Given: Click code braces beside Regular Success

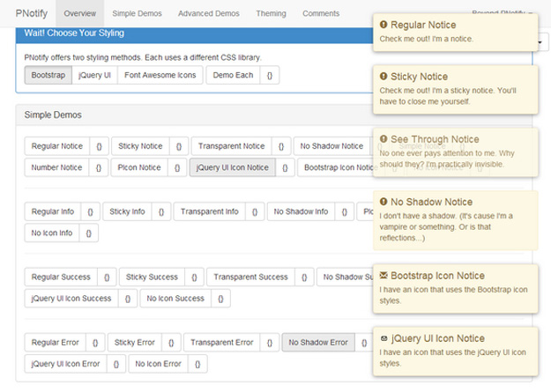Looking at the screenshot, I should [x=106, y=277].
